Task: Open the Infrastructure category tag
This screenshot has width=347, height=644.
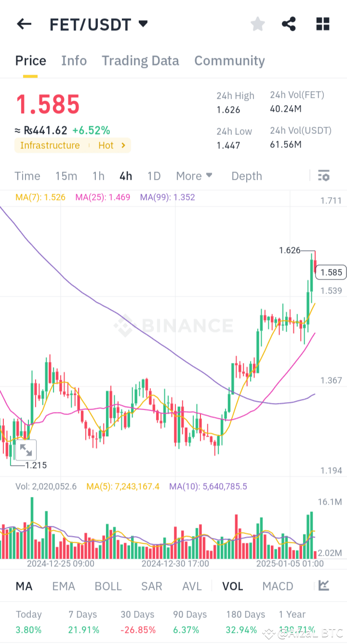Action: coord(50,145)
